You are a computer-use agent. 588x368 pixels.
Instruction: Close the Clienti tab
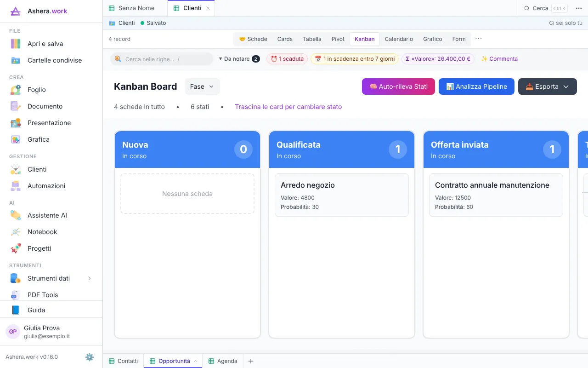click(x=208, y=8)
